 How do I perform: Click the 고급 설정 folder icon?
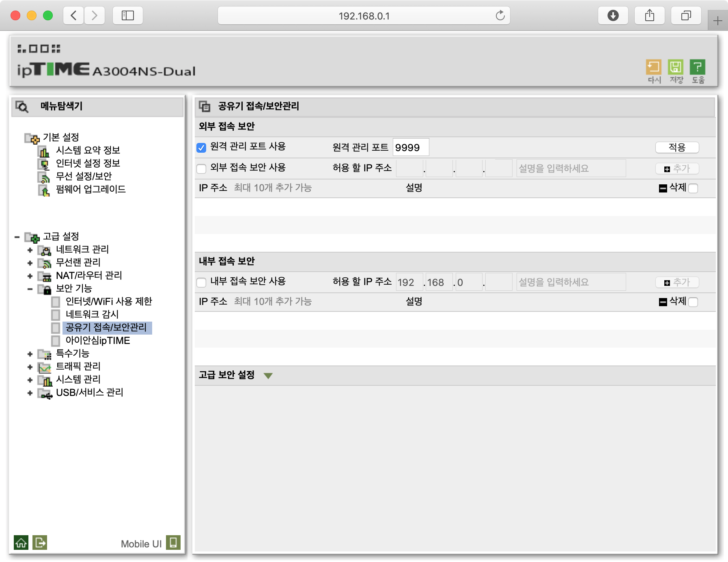tap(32, 238)
